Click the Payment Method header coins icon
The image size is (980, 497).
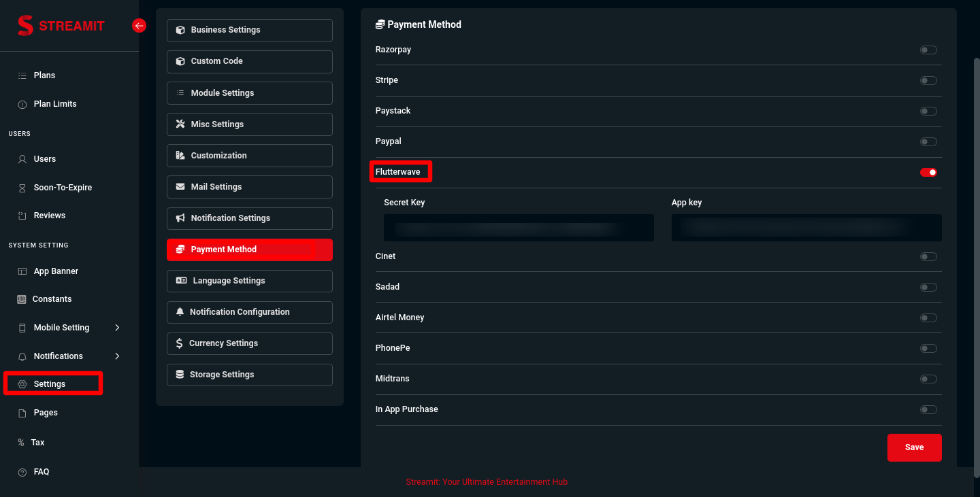380,24
